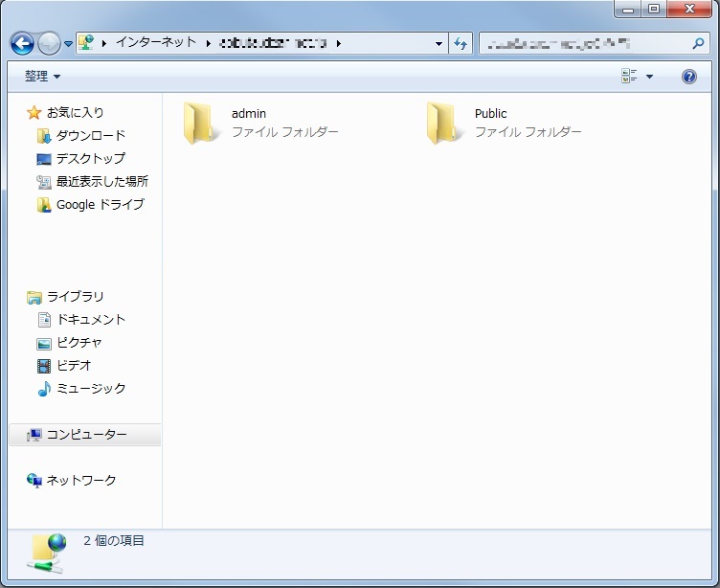Click the ドキュメント page icon
The height and width of the screenshot is (588, 720).
(x=44, y=320)
